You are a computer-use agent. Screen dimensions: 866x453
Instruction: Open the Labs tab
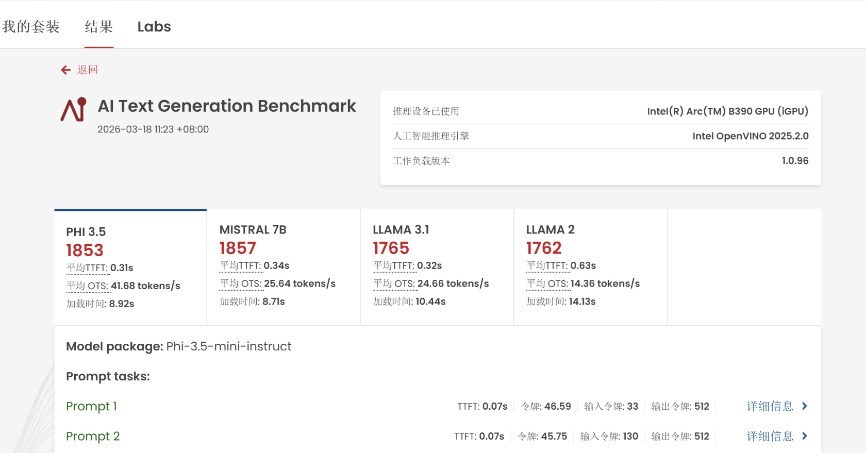pyautogui.click(x=154, y=27)
